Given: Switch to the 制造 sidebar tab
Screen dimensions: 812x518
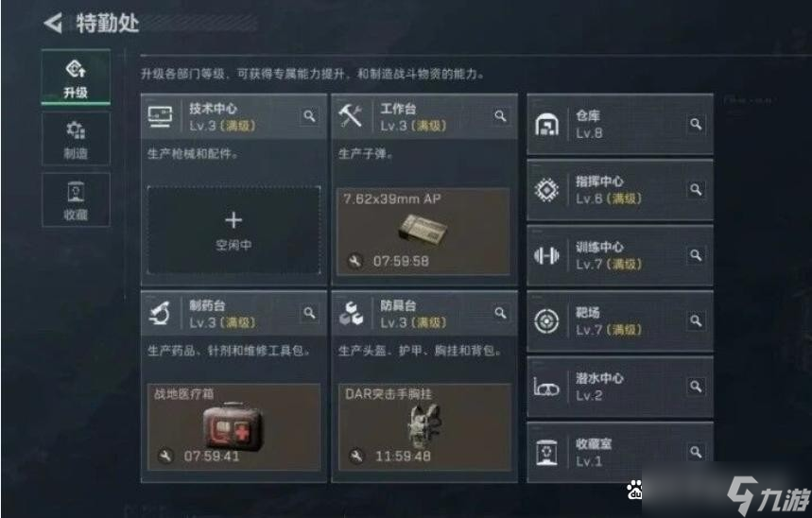Looking at the screenshot, I should tap(76, 139).
